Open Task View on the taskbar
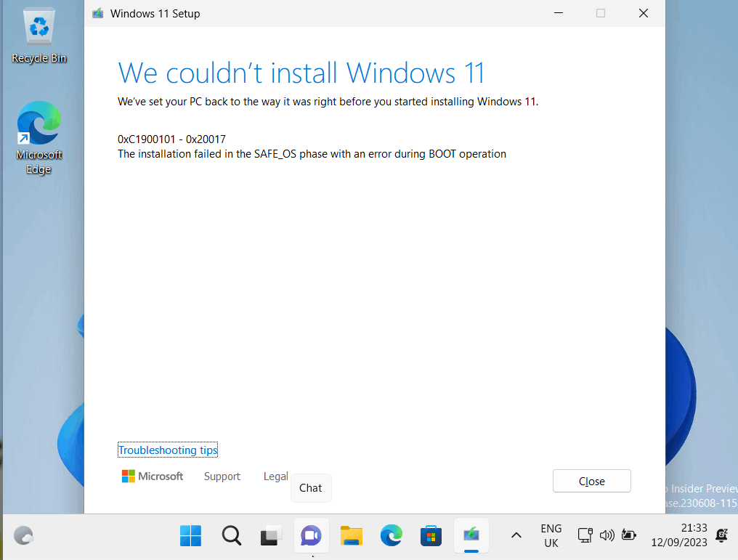 (271, 535)
